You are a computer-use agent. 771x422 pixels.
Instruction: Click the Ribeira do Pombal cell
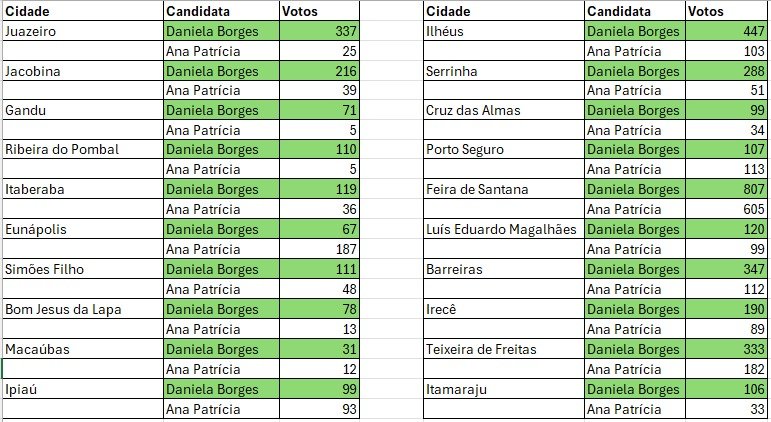tap(82, 150)
